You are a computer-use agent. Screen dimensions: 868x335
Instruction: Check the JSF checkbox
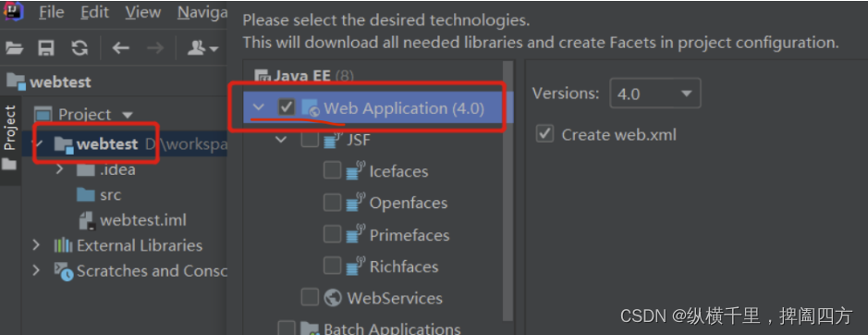click(x=310, y=139)
